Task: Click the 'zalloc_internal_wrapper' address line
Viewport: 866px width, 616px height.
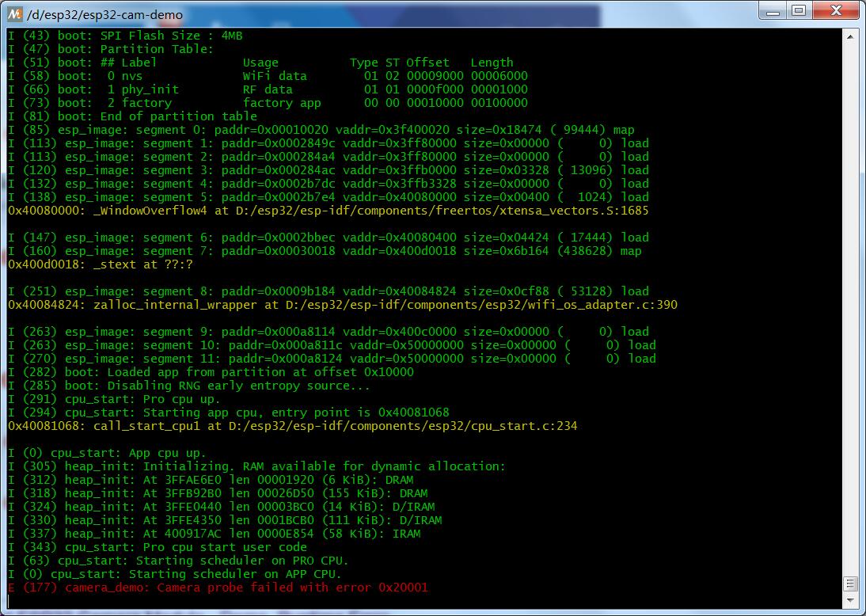Action: tap(343, 305)
